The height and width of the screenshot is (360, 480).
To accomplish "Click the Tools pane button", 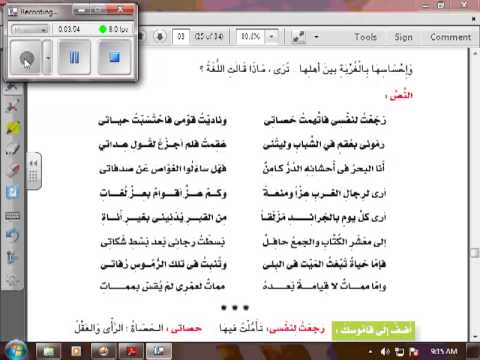I will [365, 37].
